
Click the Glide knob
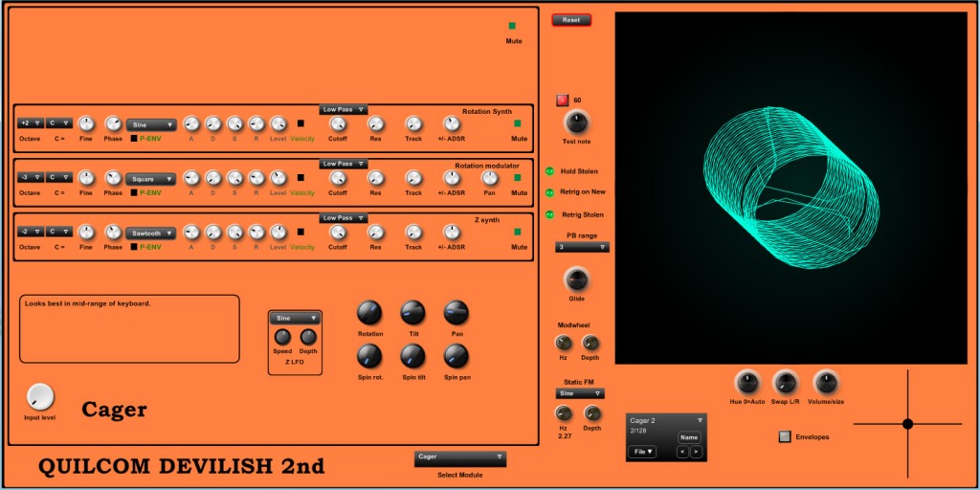[576, 279]
